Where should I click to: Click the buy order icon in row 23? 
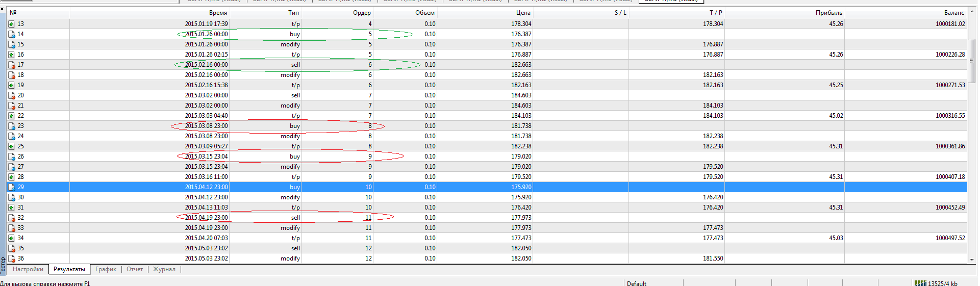coord(11,126)
